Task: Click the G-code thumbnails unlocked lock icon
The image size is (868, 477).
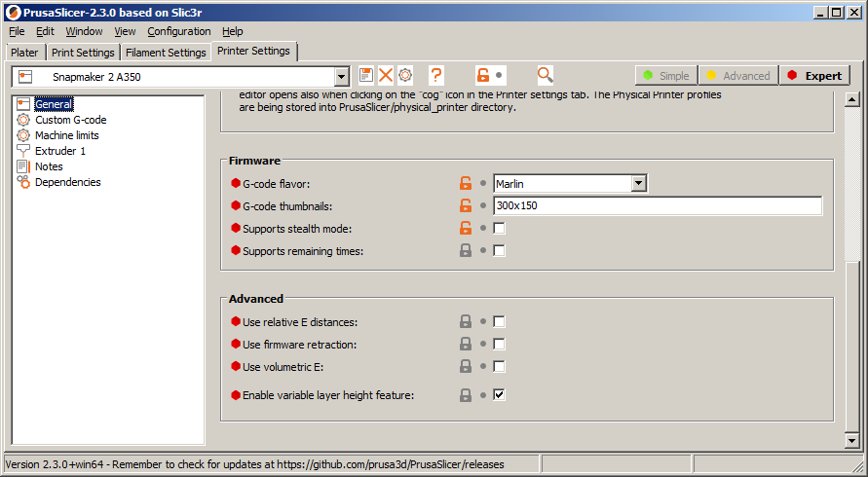Action: point(466,205)
